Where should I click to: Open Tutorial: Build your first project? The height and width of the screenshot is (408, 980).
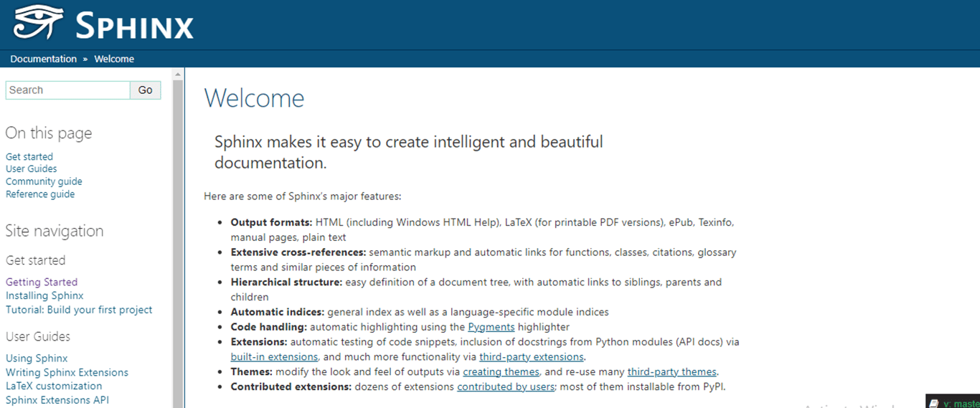point(79,310)
